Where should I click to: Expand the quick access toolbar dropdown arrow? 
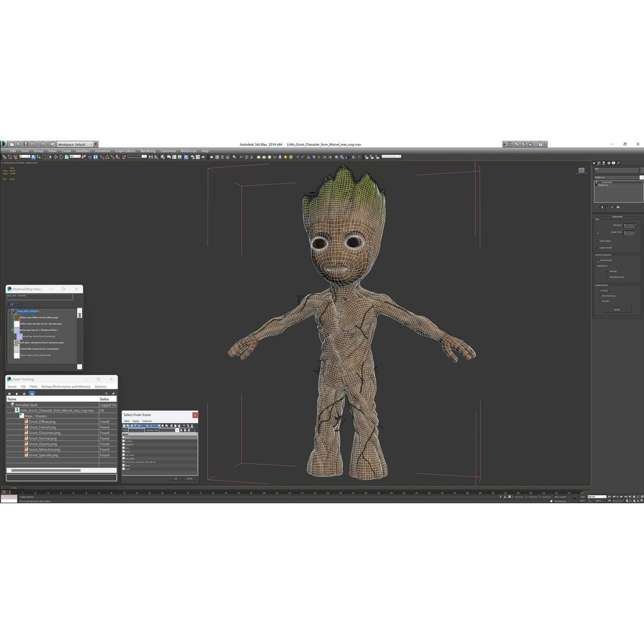click(95, 144)
